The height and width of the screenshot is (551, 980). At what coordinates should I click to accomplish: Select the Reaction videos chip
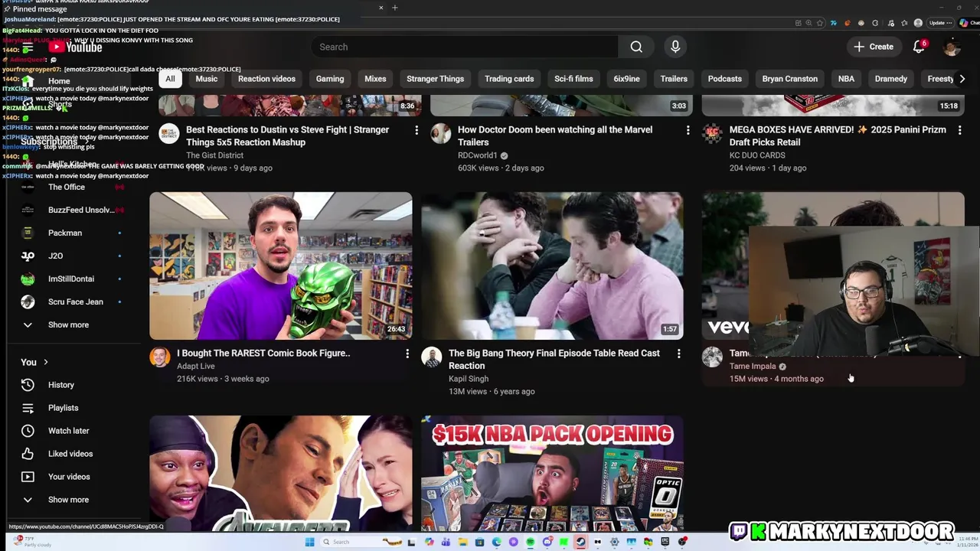point(266,79)
